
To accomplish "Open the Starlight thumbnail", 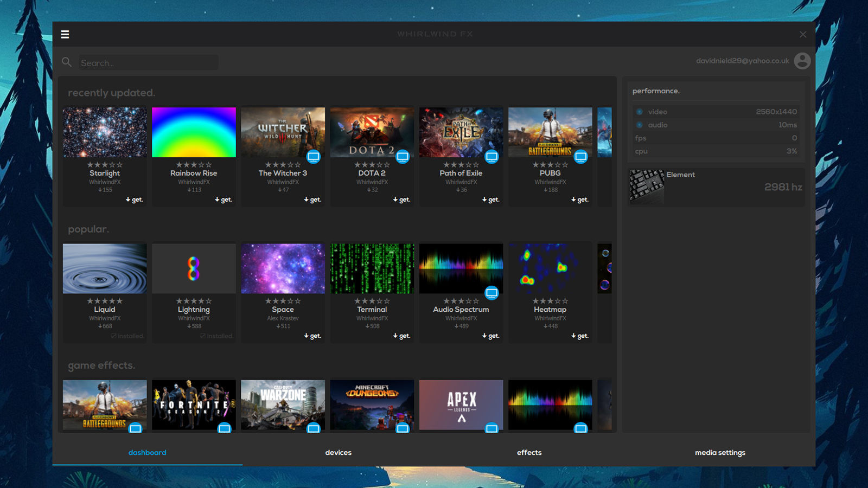I will [x=105, y=132].
